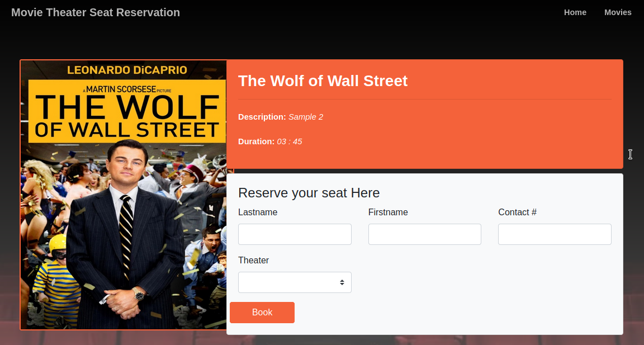The image size is (644, 345).
Task: Click the movie title heading The Wolf of Wall Street
Action: [323, 81]
